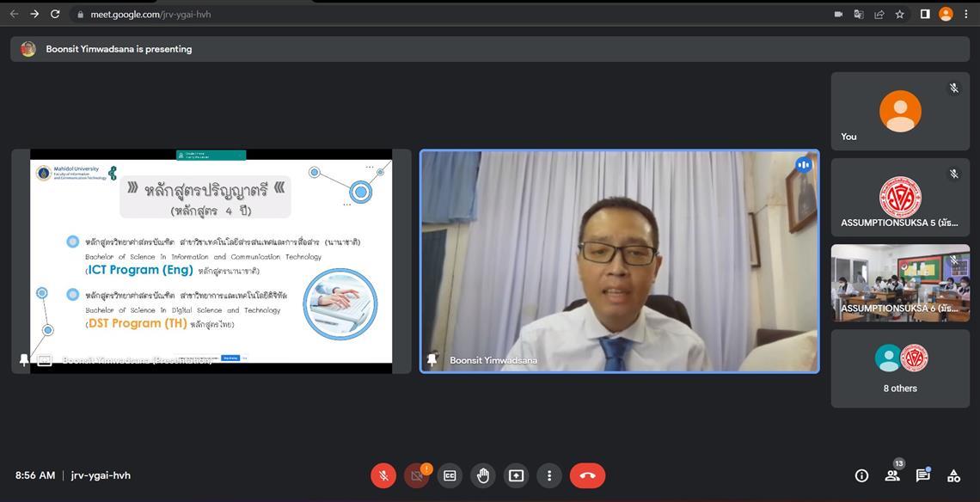Open the Activities panel
This screenshot has width=980, height=502.
tap(953, 475)
